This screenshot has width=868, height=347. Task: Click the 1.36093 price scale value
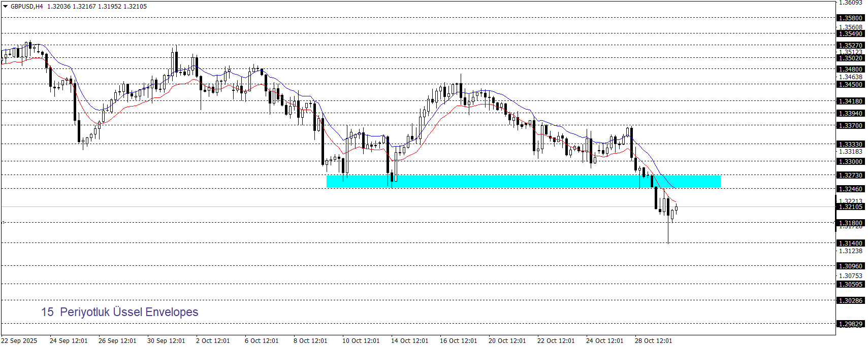coord(850,3)
